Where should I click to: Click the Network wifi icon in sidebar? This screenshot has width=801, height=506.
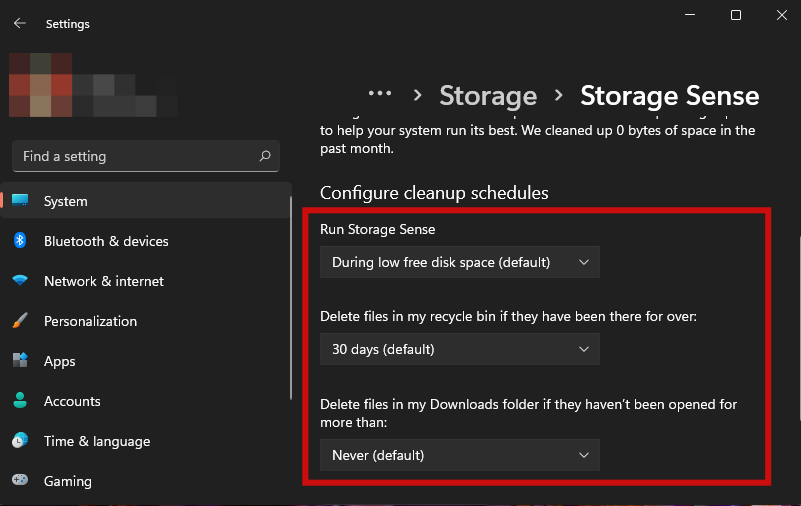pos(20,281)
